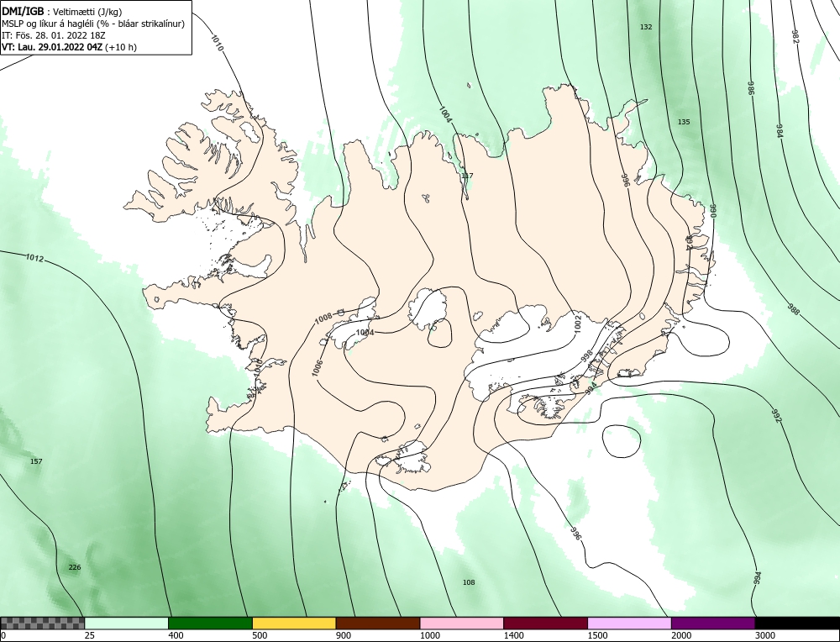Select the 998 isobar label
The image size is (840, 642).
coord(586,356)
